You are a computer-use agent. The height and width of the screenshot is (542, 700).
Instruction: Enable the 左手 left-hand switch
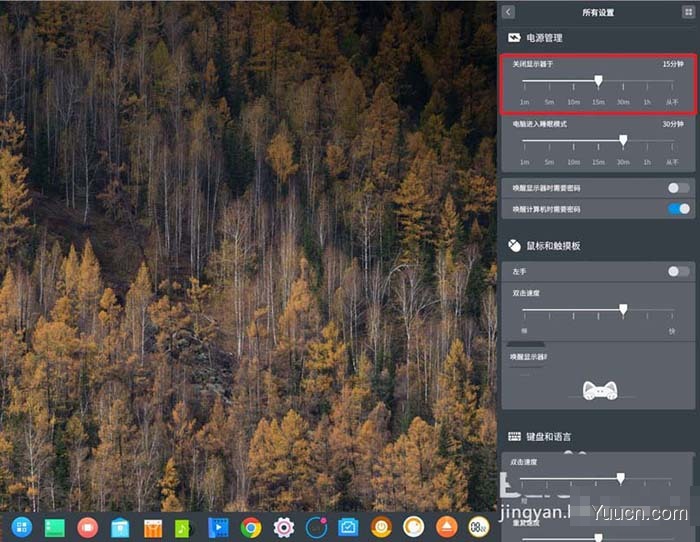679,271
